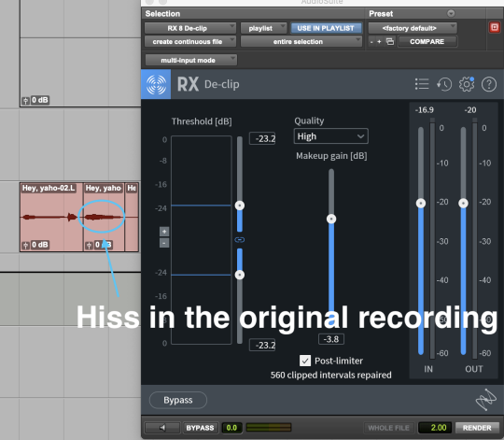Toggle the plugin Bypass pill button
504x440 pixels.
pyautogui.click(x=178, y=400)
